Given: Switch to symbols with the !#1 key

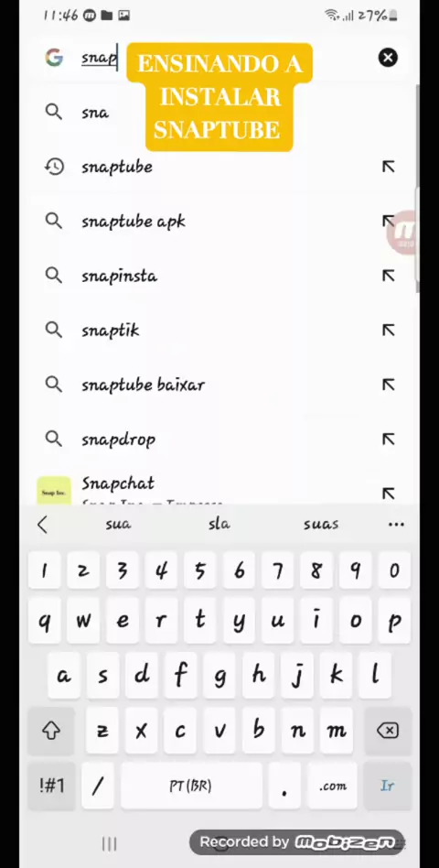Looking at the screenshot, I should [51, 786].
